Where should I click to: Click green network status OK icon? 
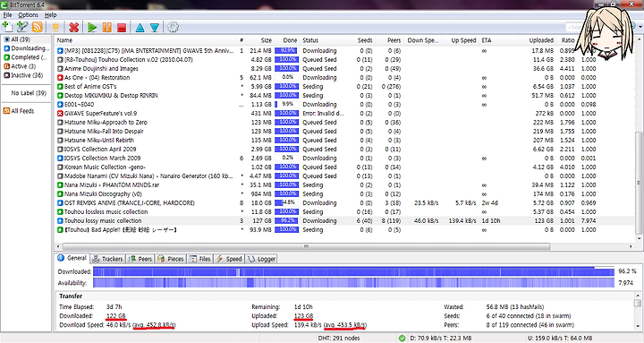402,338
